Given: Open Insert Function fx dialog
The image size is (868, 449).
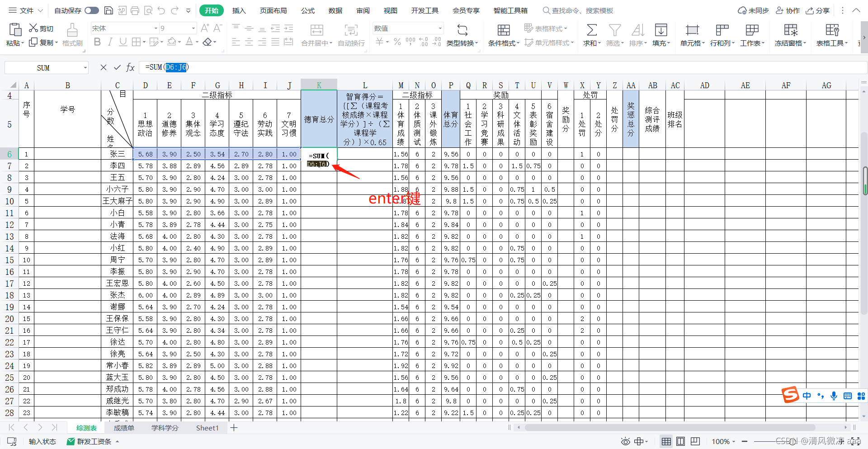Looking at the screenshot, I should [131, 67].
